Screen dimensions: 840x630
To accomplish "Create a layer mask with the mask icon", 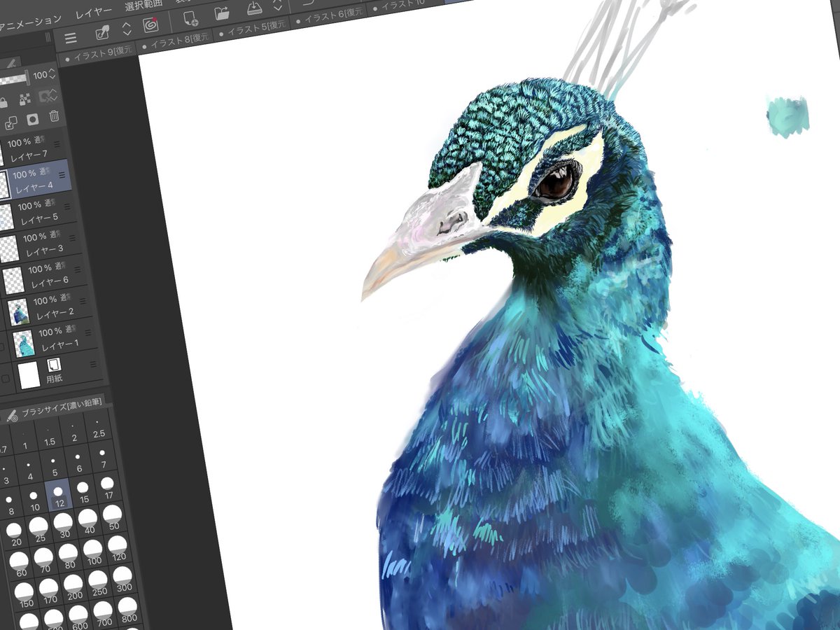I will click(32, 120).
